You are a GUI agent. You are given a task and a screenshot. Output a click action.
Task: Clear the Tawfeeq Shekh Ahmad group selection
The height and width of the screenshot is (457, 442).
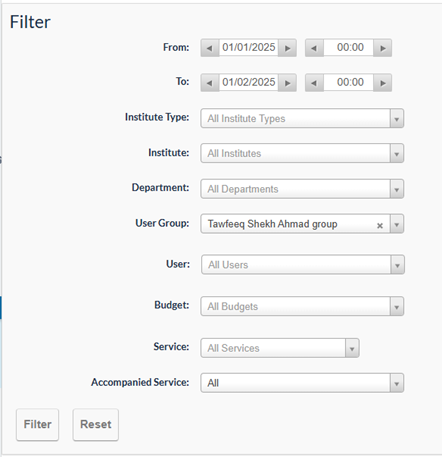click(380, 226)
